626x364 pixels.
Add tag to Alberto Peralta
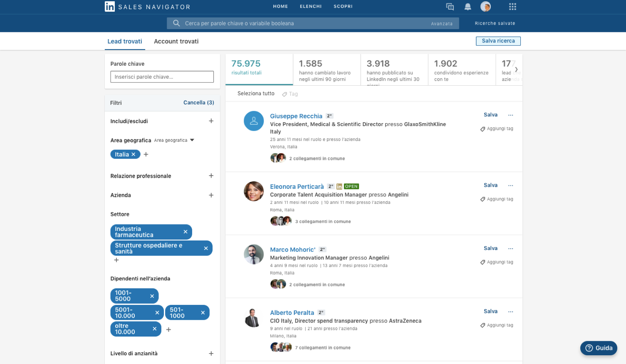tap(497, 325)
